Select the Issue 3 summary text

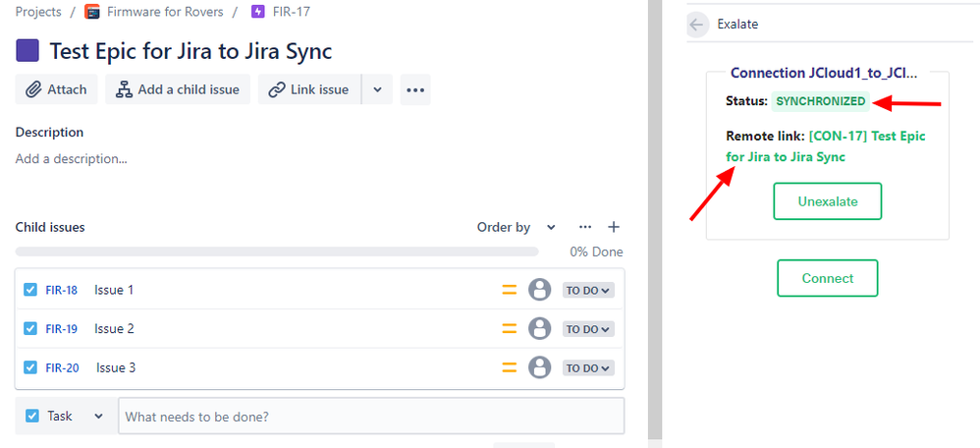point(116,367)
